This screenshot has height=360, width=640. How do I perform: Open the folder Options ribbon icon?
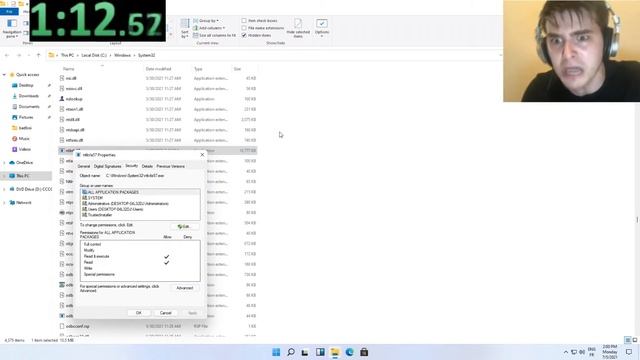322,28
